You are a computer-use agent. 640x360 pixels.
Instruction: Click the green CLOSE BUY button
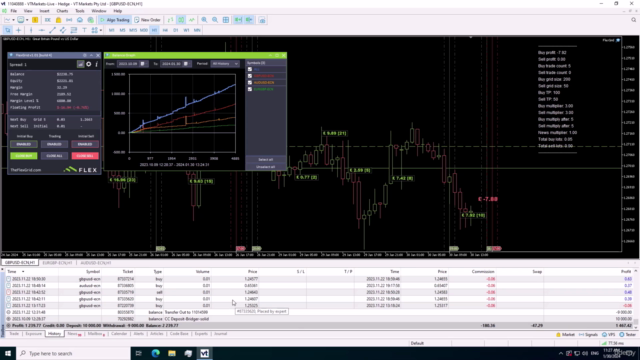(x=24, y=156)
